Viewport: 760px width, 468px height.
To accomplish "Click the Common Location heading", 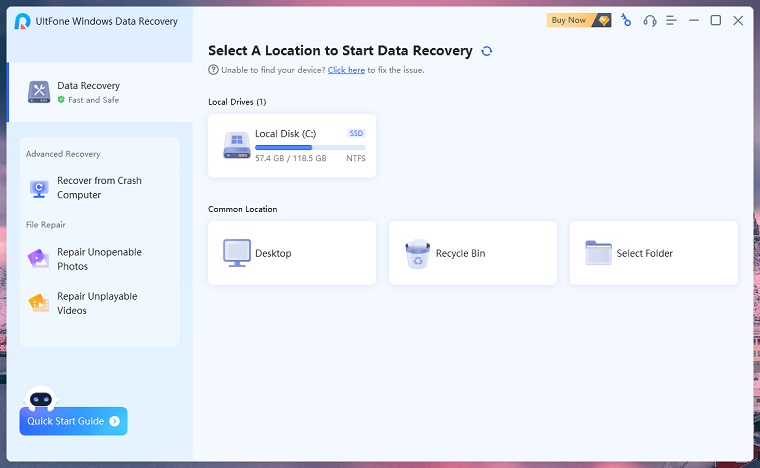I will [x=242, y=209].
